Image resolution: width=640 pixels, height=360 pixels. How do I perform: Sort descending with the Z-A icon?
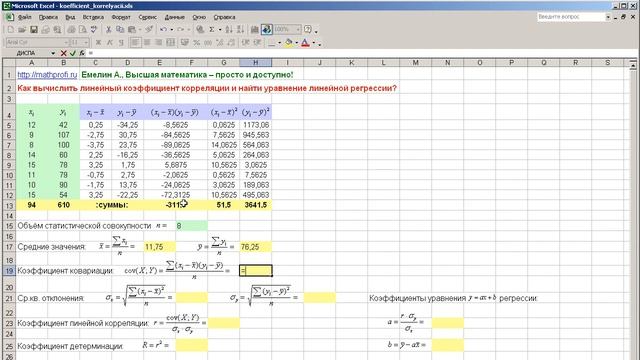240,29
